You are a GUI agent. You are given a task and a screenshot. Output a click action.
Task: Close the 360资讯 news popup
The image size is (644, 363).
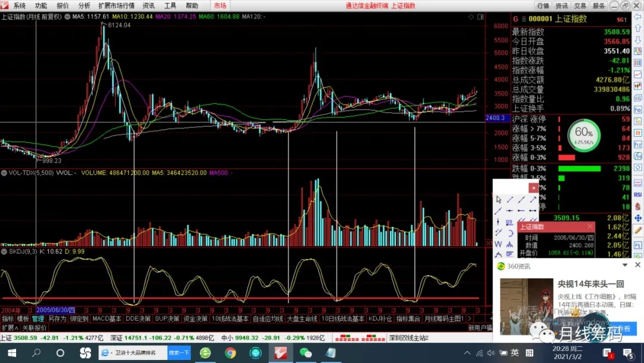637,264
